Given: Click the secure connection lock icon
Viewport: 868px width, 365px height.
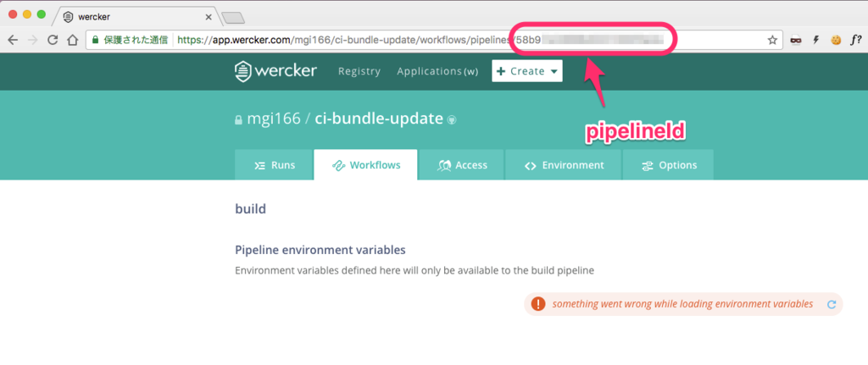Looking at the screenshot, I should [95, 40].
